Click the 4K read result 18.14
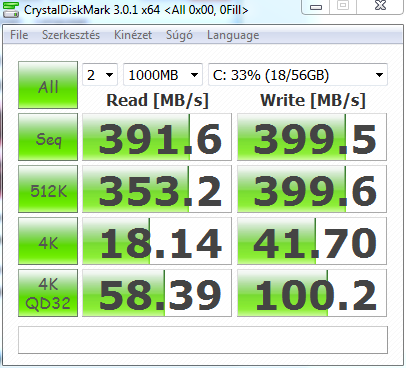The width and height of the screenshot is (406, 368). (157, 241)
